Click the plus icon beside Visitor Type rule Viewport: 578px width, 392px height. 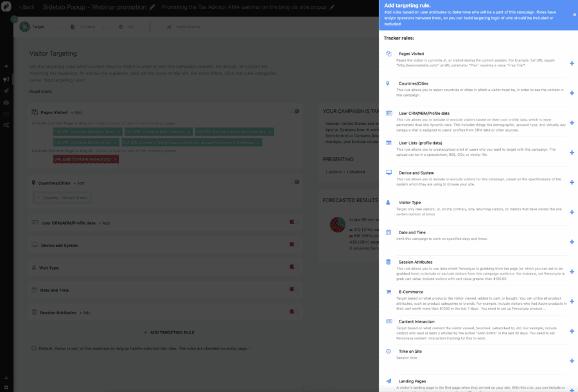571,211
